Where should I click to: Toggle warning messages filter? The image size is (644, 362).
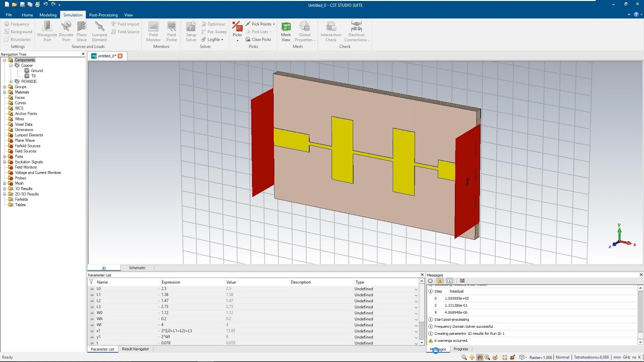click(x=440, y=281)
